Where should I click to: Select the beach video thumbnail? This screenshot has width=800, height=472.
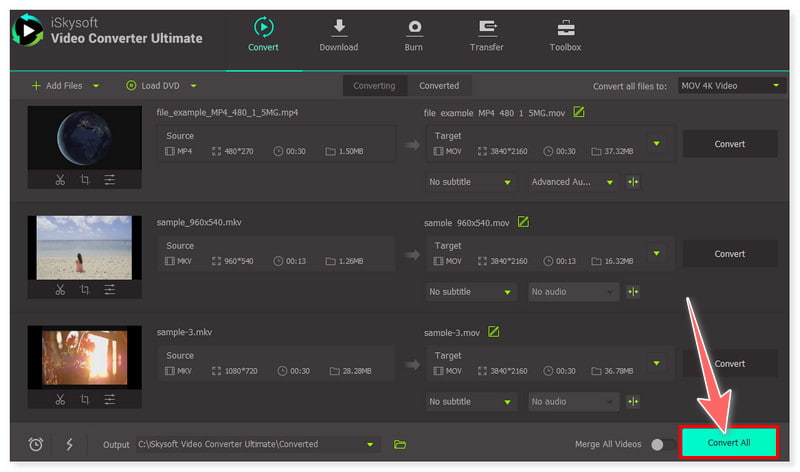point(84,247)
